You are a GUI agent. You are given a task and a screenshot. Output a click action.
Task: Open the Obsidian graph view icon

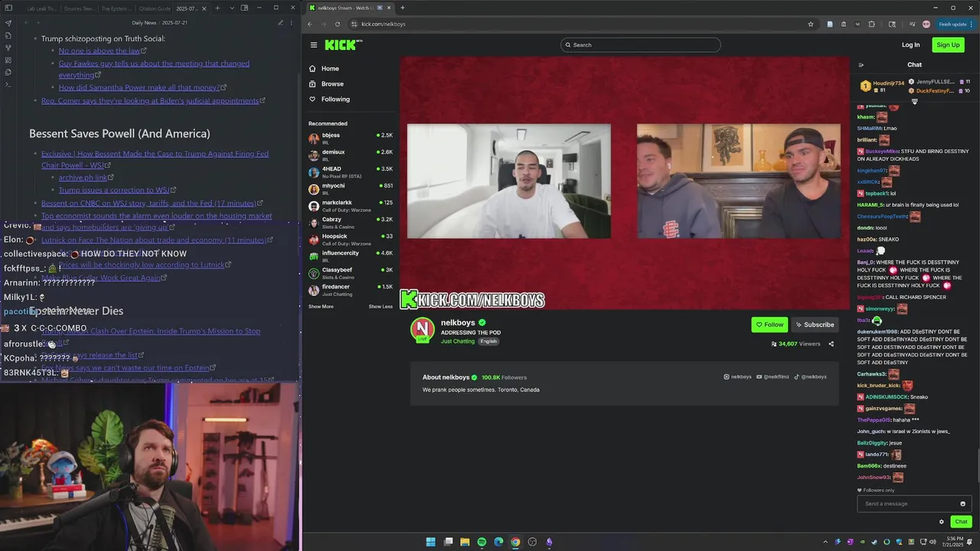click(x=8, y=47)
